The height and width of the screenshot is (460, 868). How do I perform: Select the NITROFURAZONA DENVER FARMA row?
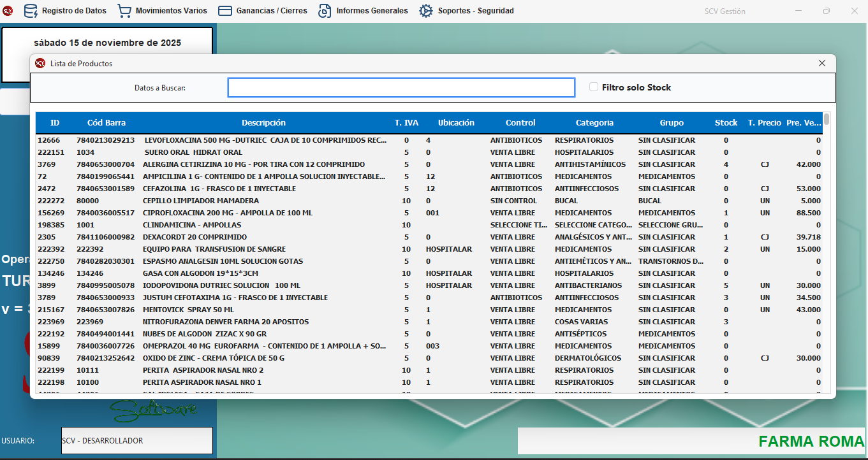429,322
